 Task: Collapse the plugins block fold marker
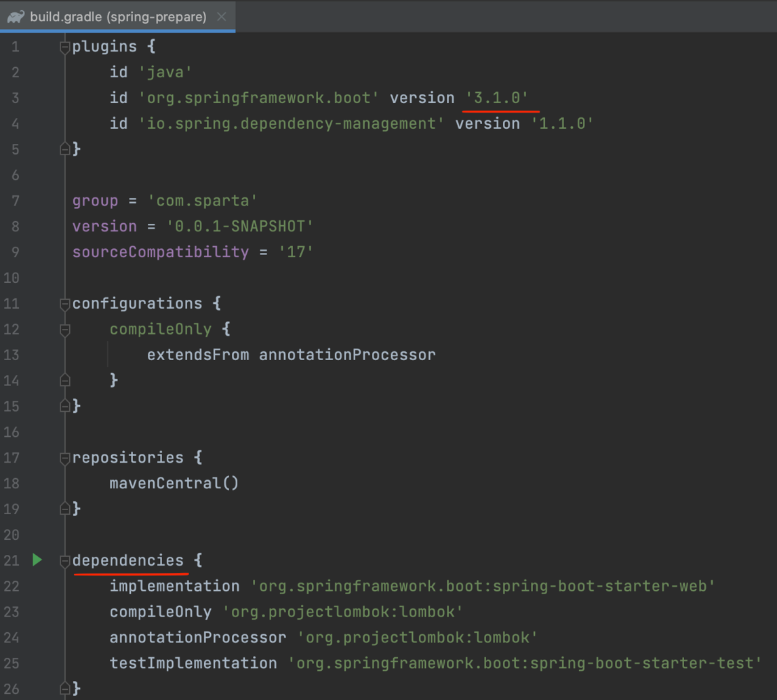point(65,47)
